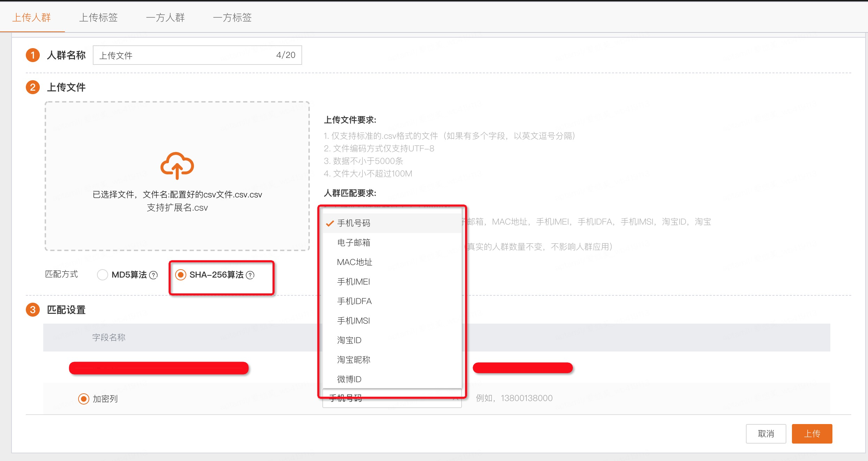868x461 pixels.
Task: Switch to the 上传标签 tab
Action: tap(98, 17)
